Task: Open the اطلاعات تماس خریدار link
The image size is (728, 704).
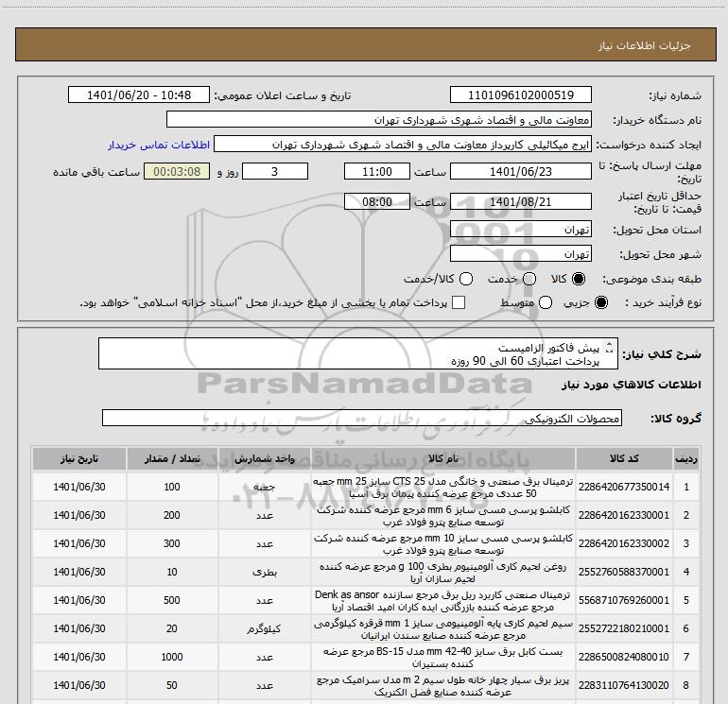Action: coord(159,145)
